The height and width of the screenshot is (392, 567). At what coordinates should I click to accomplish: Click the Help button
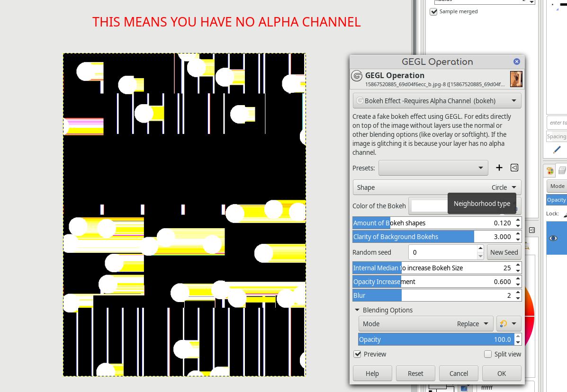pos(372,373)
